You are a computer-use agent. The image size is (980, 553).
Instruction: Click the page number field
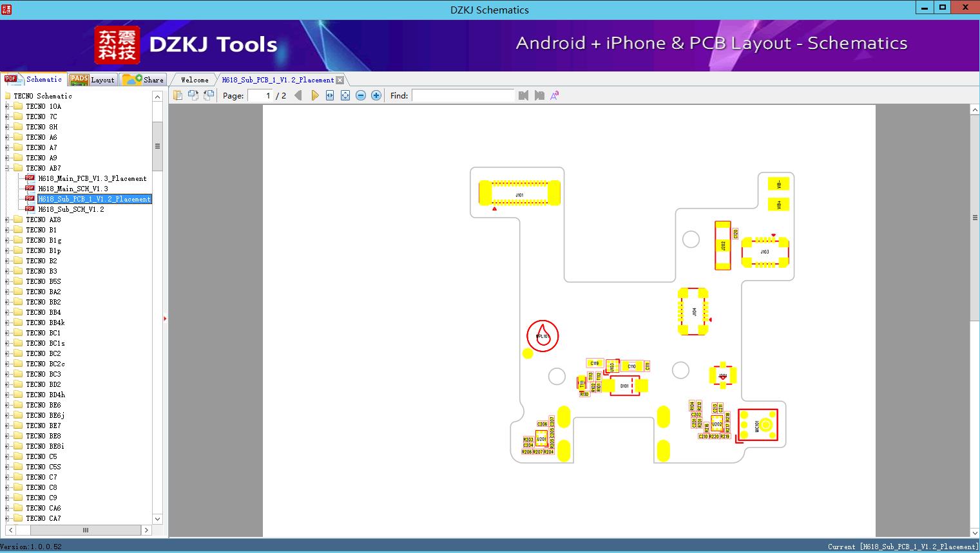[x=260, y=95]
